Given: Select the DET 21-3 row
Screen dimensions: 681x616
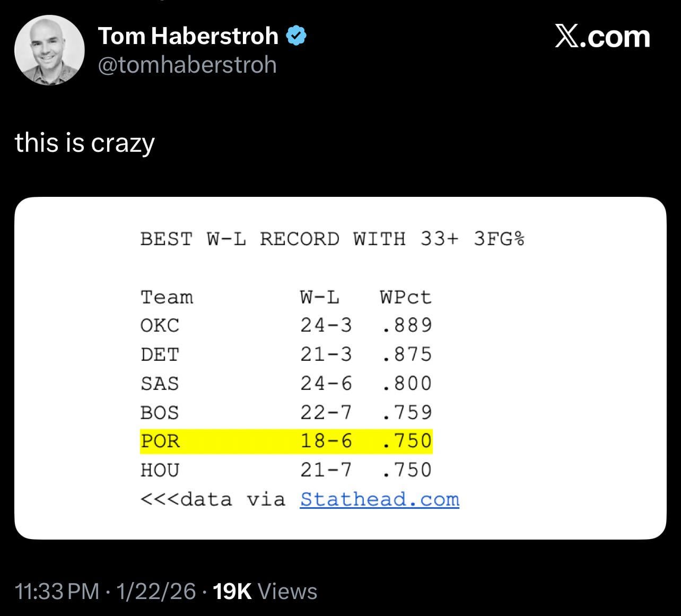Looking at the screenshot, I should click(x=286, y=354).
